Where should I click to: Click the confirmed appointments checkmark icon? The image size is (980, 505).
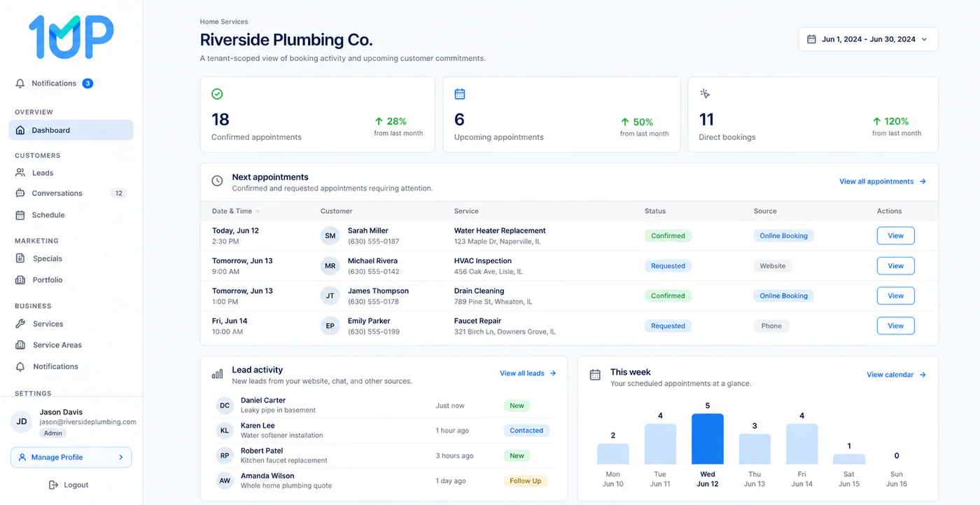pyautogui.click(x=217, y=94)
